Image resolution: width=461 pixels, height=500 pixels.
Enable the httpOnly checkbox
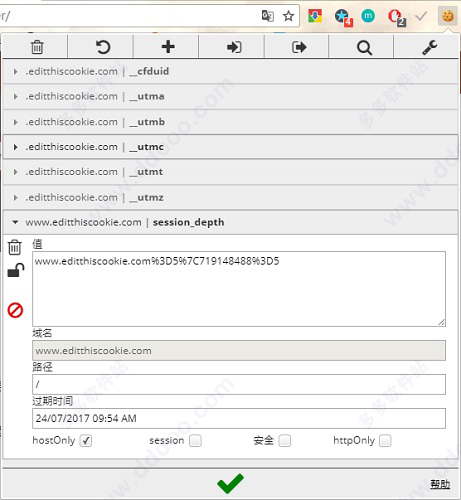click(x=385, y=441)
